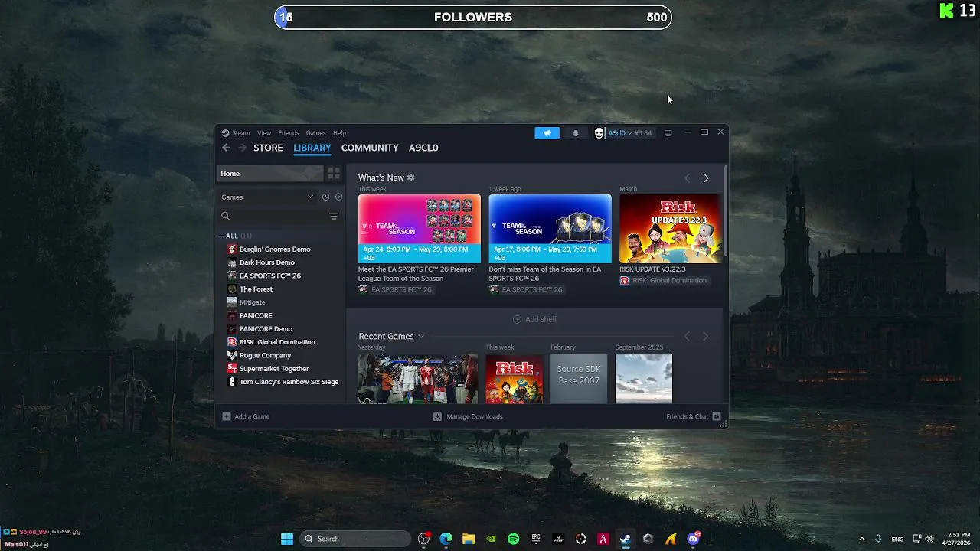
Task: Toggle the ready-to-play filter icon
Action: [x=339, y=197]
